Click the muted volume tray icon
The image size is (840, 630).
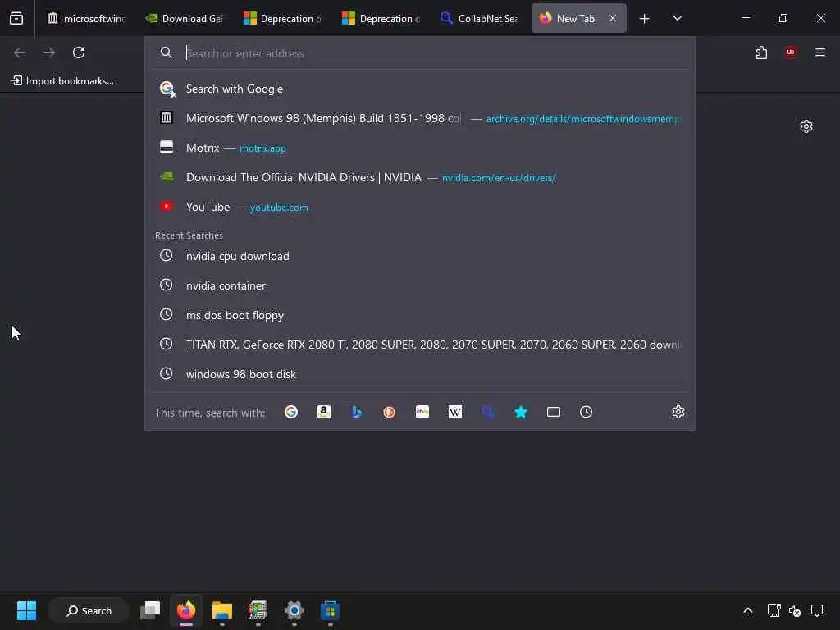[x=795, y=610]
